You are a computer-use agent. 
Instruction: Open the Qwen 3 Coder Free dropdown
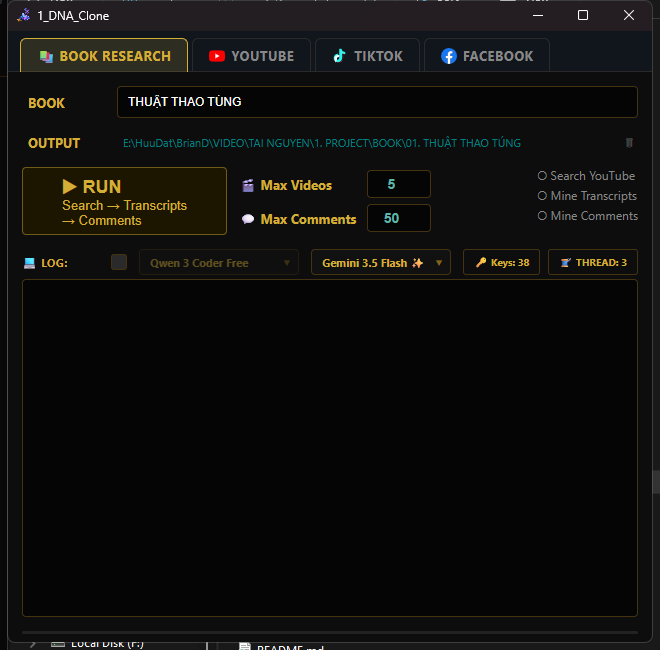pos(219,263)
